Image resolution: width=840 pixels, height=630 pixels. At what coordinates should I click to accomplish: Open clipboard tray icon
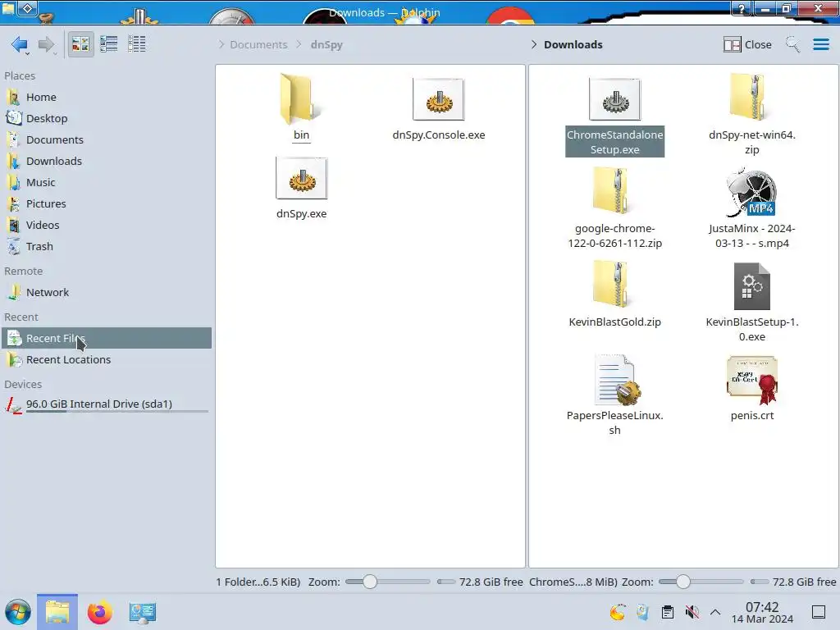coord(668,612)
